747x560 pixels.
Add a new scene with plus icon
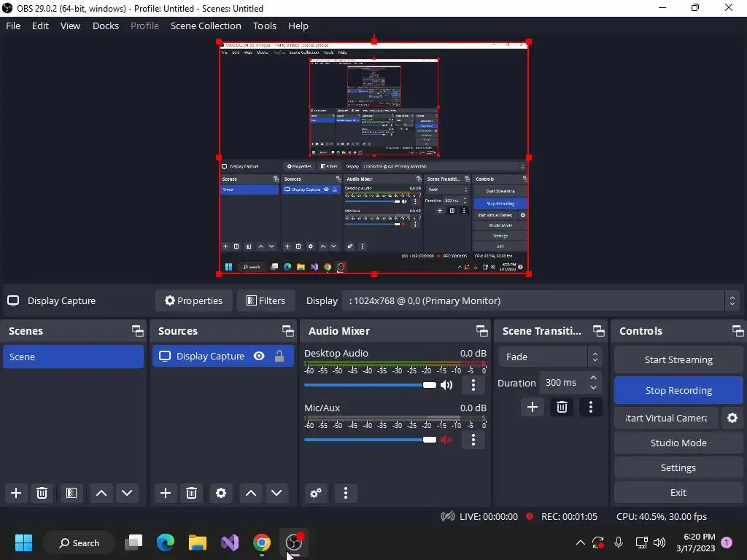point(16,493)
